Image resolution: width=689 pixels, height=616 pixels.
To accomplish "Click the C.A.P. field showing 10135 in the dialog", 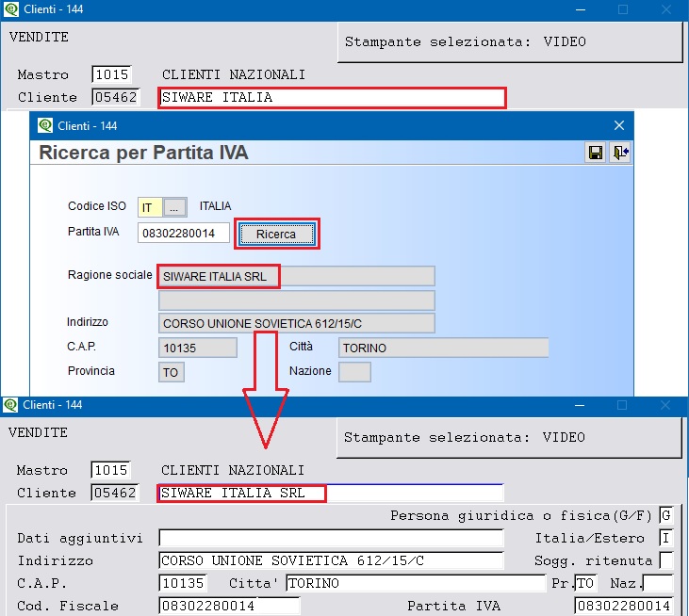I will (198, 348).
